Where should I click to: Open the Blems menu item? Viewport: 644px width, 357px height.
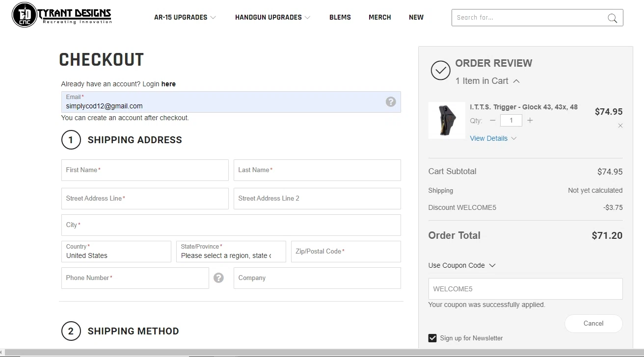[x=340, y=17]
